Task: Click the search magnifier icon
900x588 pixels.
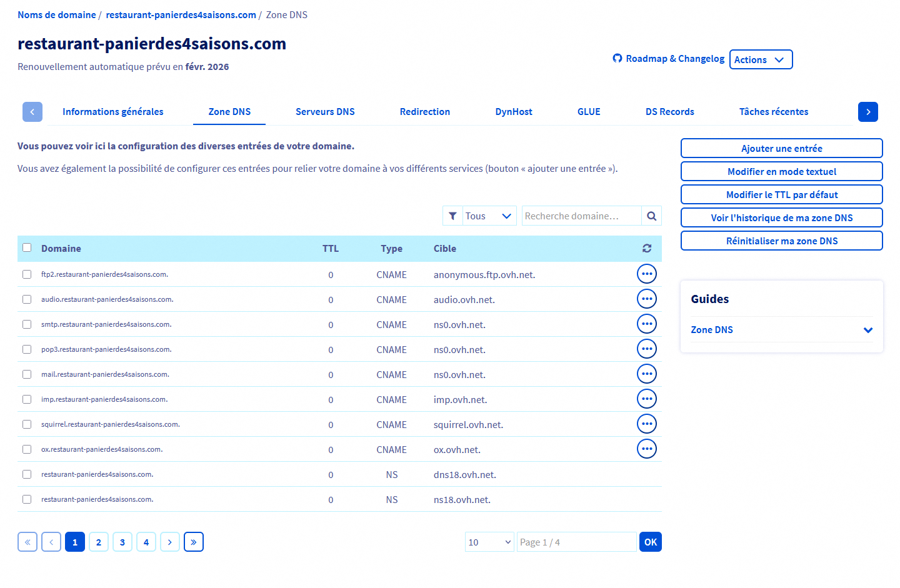Action: pos(651,216)
